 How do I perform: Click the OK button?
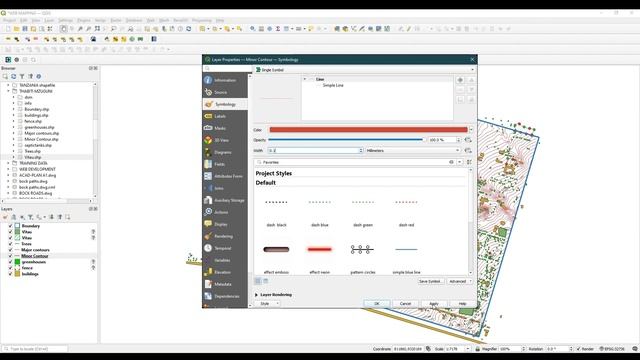pos(376,304)
